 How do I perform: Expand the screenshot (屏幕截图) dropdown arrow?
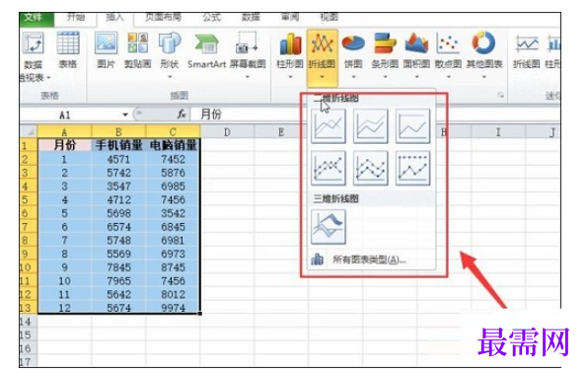click(x=248, y=77)
